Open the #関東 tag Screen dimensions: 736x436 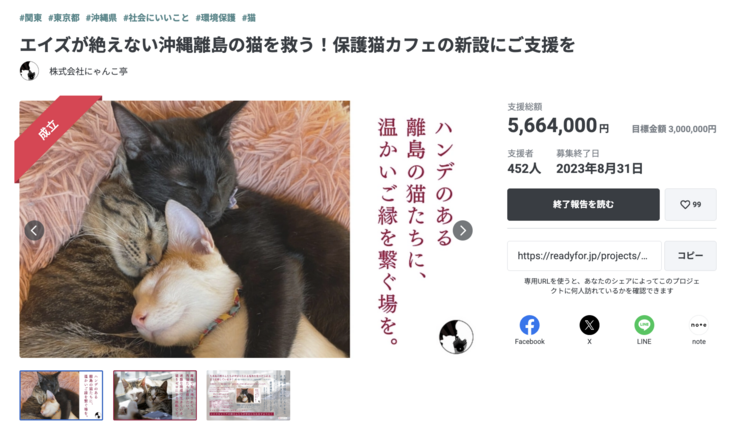pos(31,18)
